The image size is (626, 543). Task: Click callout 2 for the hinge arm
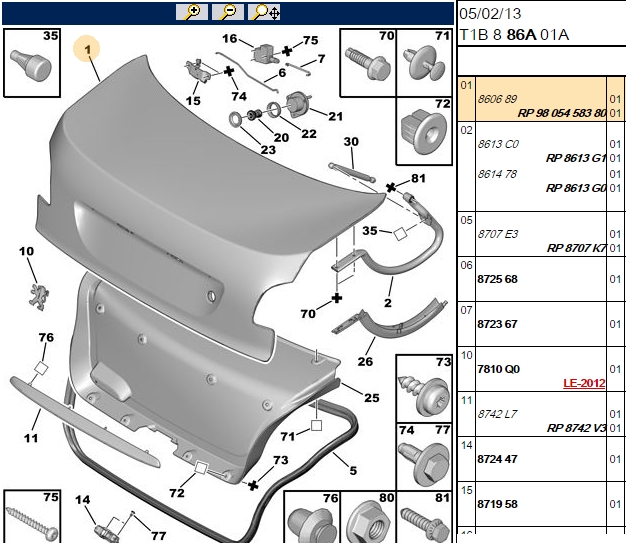[x=388, y=303]
